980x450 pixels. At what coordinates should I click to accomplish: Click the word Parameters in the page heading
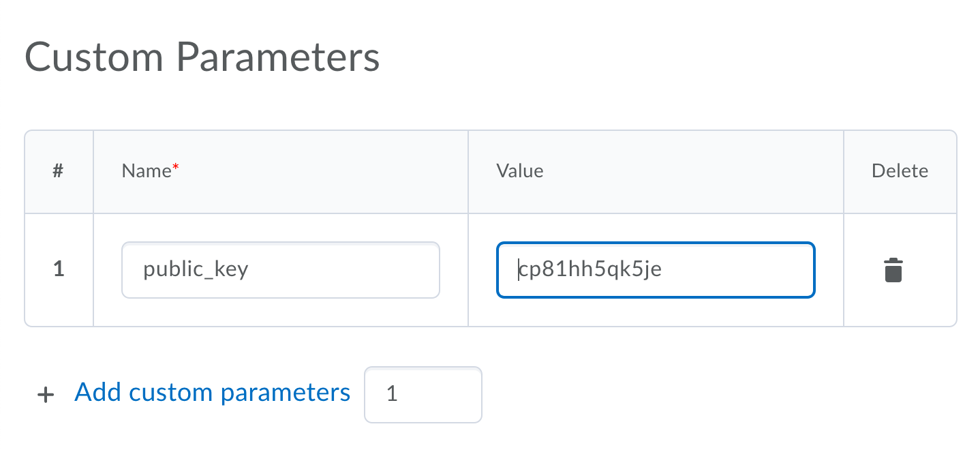pyautogui.click(x=278, y=57)
